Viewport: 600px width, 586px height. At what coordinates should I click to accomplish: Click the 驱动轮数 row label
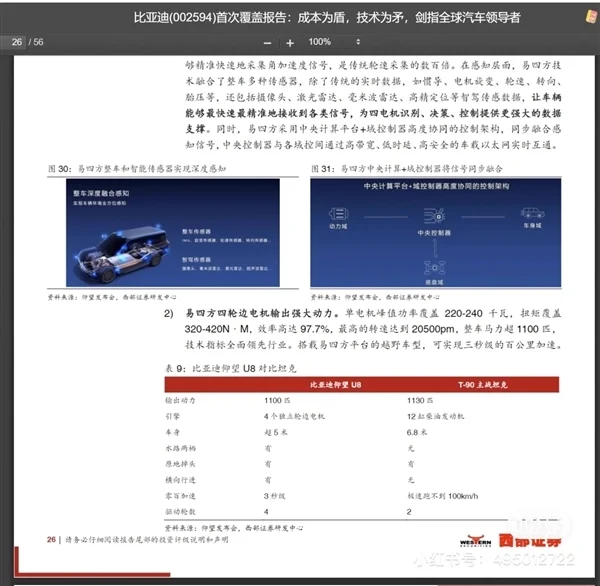pos(180,512)
